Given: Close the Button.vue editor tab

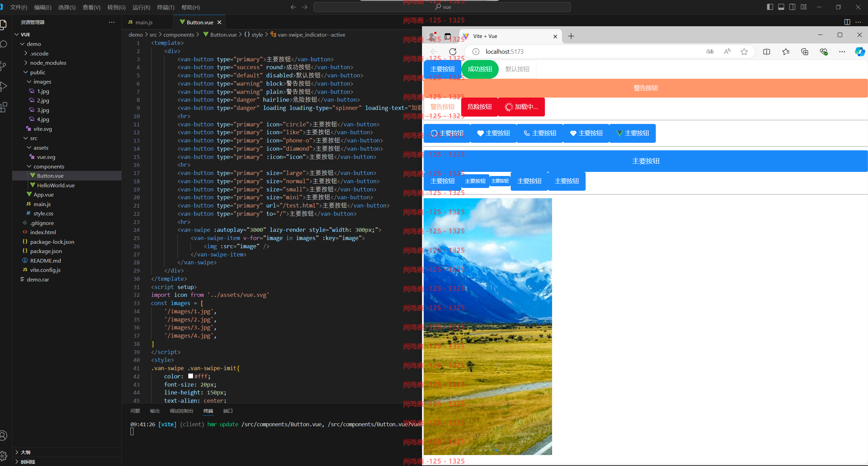Looking at the screenshot, I should pos(219,22).
